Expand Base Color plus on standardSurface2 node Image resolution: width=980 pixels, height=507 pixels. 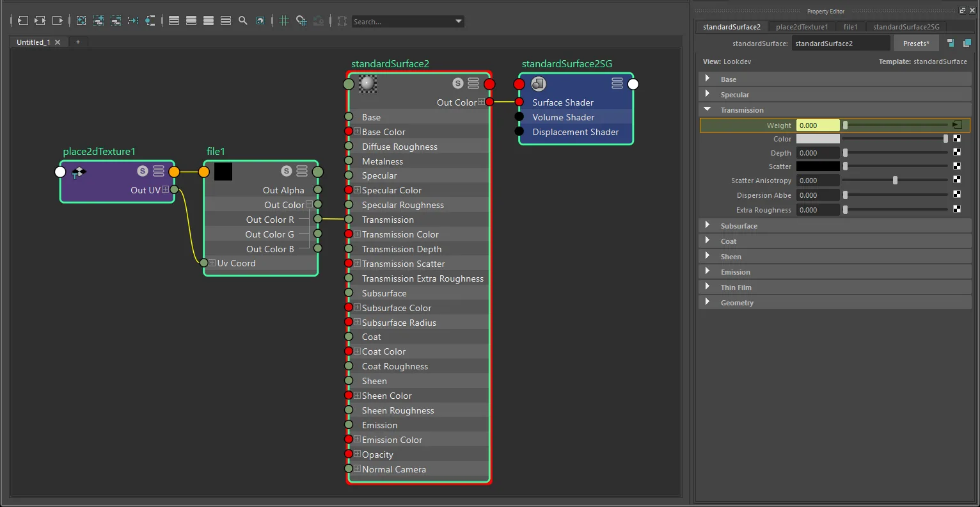coord(358,131)
